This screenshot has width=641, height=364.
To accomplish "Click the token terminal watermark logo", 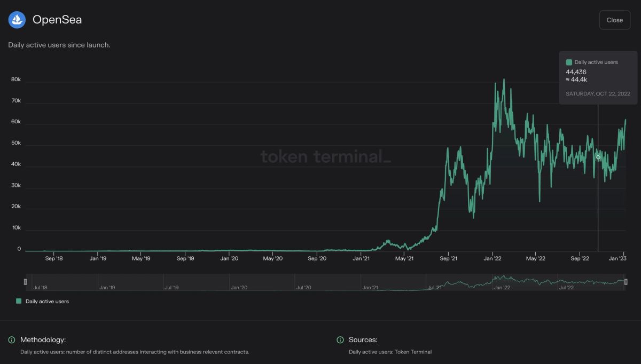I will coord(325,157).
